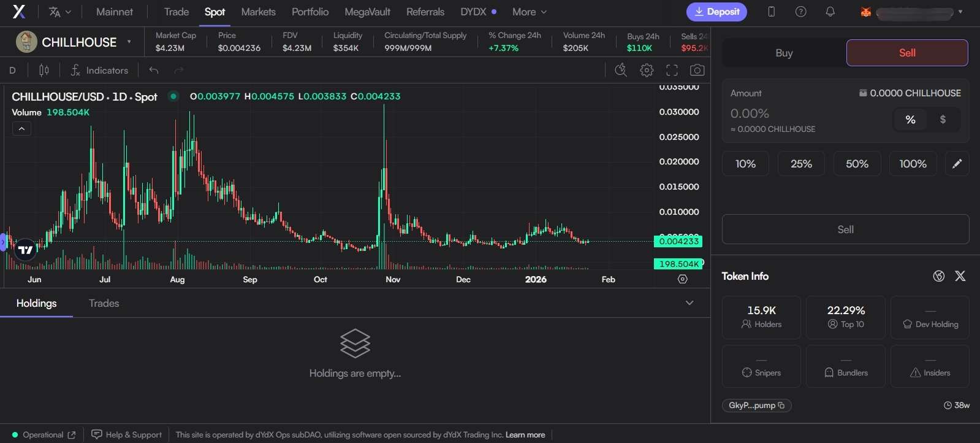
Task: Open the candlestick chart type selector
Action: coord(44,71)
